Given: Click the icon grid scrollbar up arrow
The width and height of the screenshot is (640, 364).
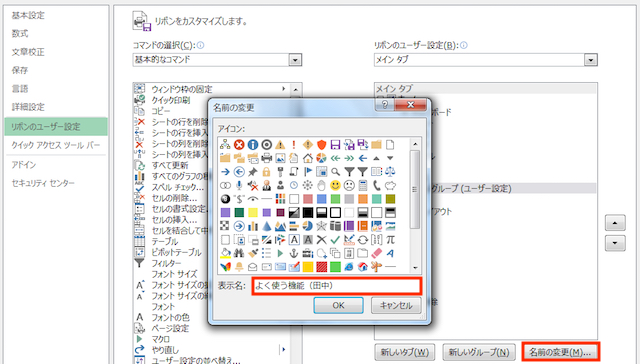Looking at the screenshot, I should click(x=415, y=144).
